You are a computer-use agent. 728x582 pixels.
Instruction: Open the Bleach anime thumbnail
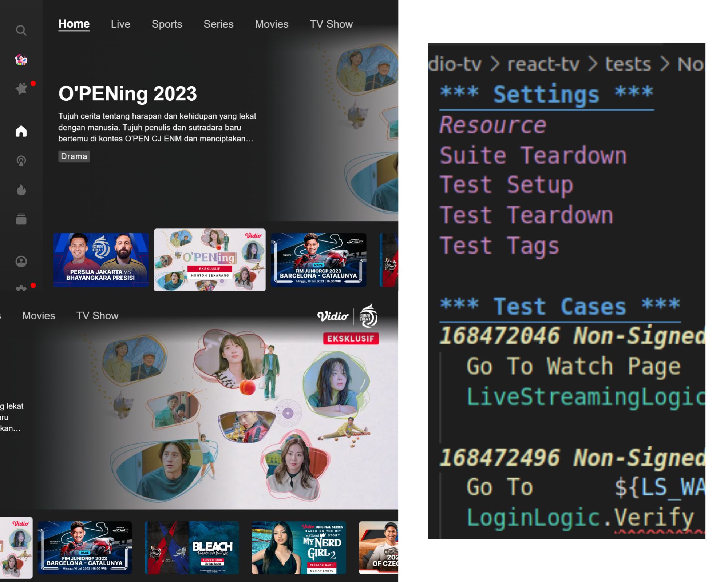click(x=192, y=547)
